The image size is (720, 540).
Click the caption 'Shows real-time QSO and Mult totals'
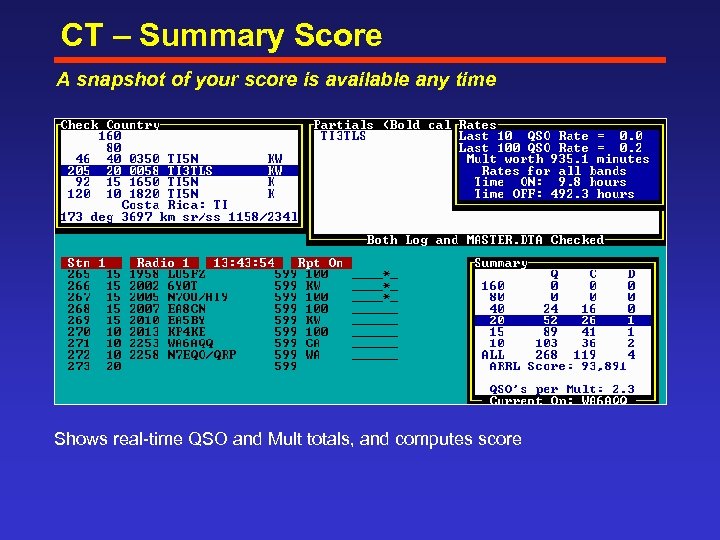(203, 439)
